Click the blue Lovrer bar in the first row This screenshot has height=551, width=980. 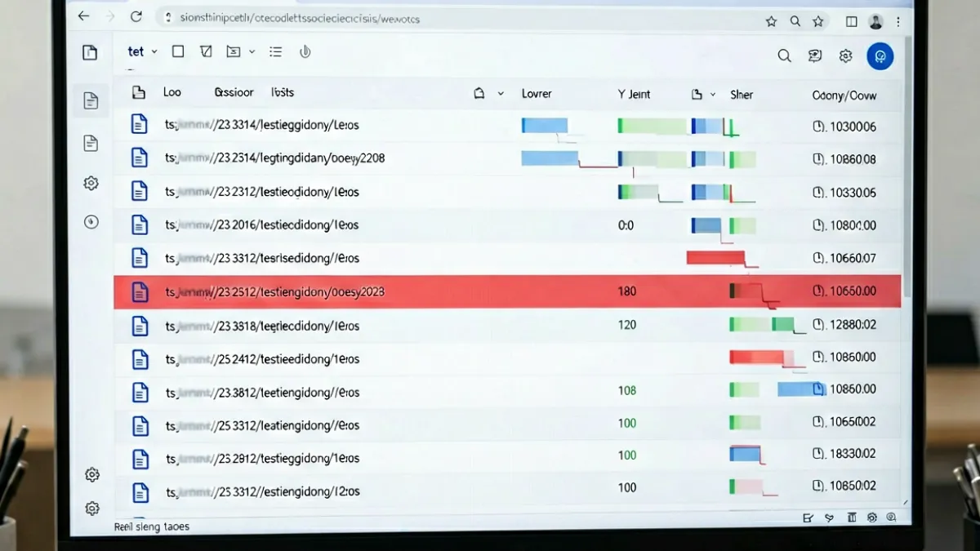point(544,125)
